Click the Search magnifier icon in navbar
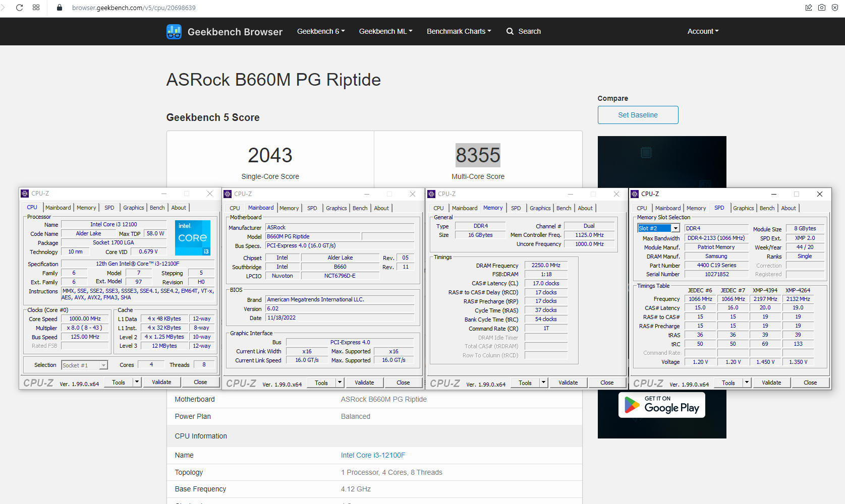 click(x=510, y=31)
